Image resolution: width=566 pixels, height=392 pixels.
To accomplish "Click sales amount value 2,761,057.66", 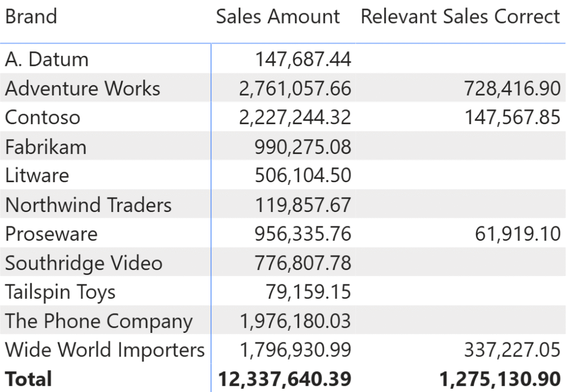I will [x=295, y=89].
